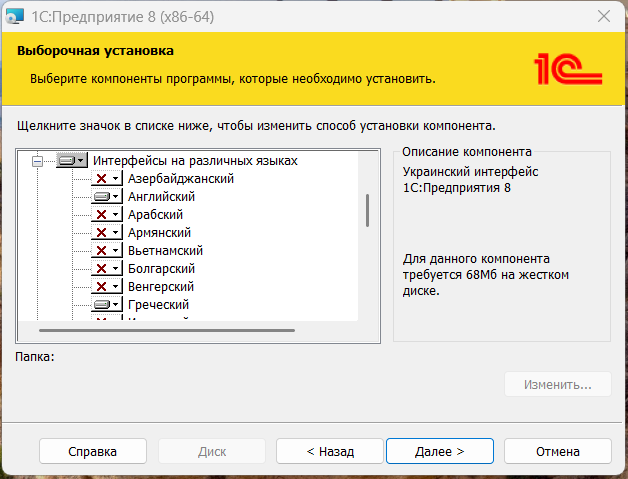Select the Венгерский language row
628x479 pixels.
click(x=161, y=287)
